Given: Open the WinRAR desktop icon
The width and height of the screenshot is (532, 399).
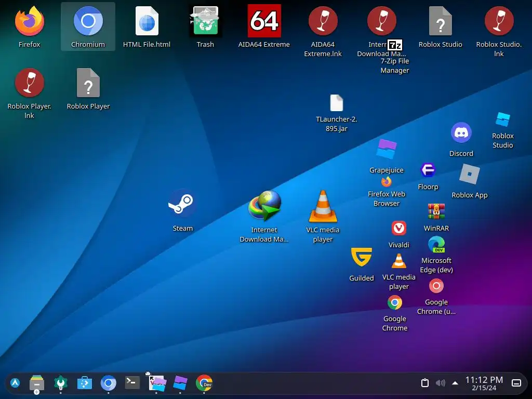Looking at the screenshot, I should (x=436, y=211).
